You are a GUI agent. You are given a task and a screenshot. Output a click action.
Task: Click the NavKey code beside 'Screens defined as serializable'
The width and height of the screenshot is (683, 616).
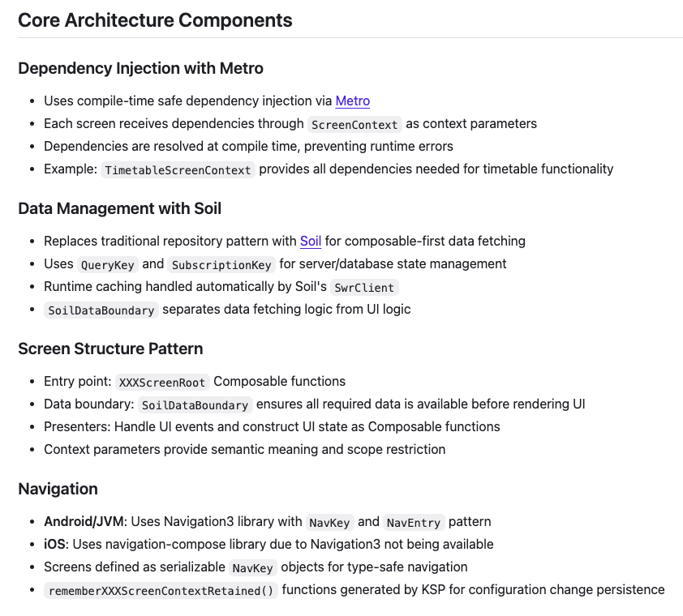253,567
